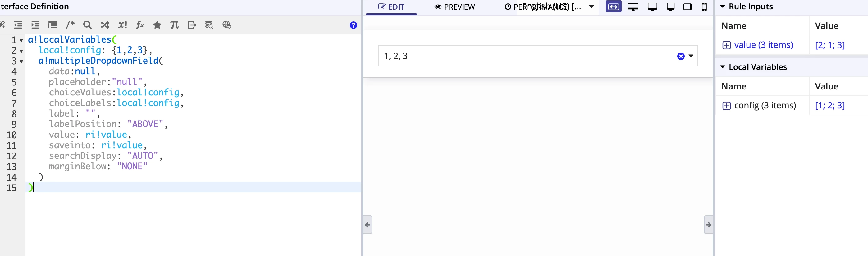The width and height of the screenshot is (868, 256).
Task: Click line number 10 in the gutter
Action: click(x=11, y=135)
